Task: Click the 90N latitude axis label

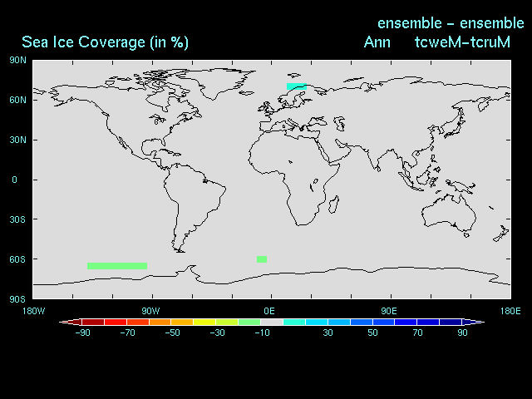Action: (x=17, y=60)
